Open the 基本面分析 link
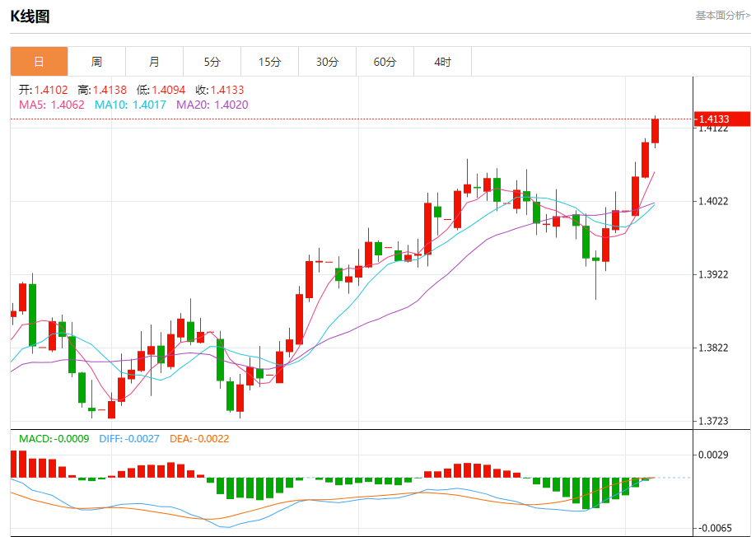The width and height of the screenshot is (756, 537). 722,15
